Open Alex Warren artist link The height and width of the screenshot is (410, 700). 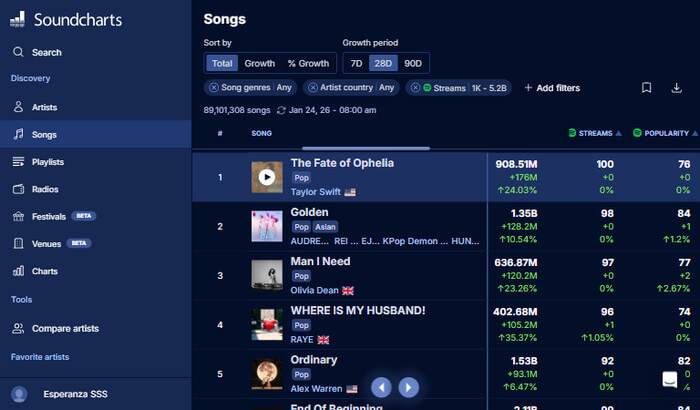[317, 389]
